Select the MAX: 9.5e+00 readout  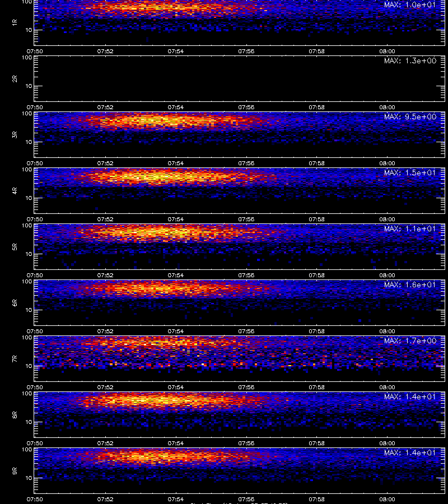pos(410,116)
